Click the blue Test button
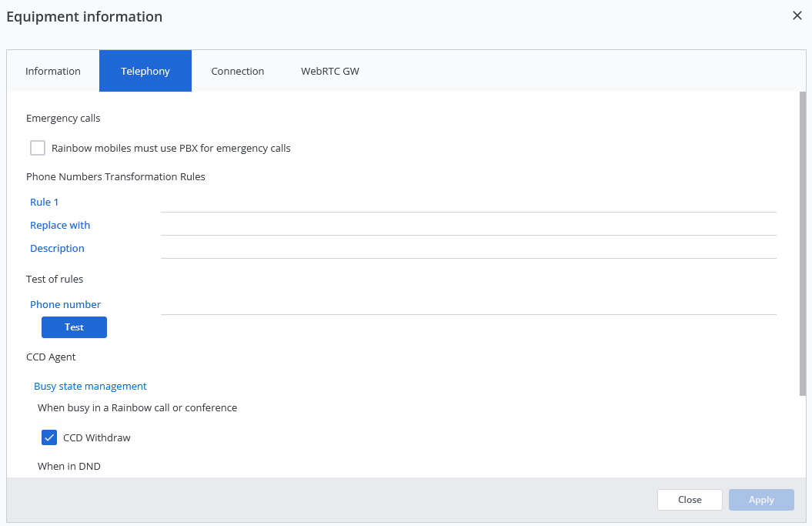 74,327
